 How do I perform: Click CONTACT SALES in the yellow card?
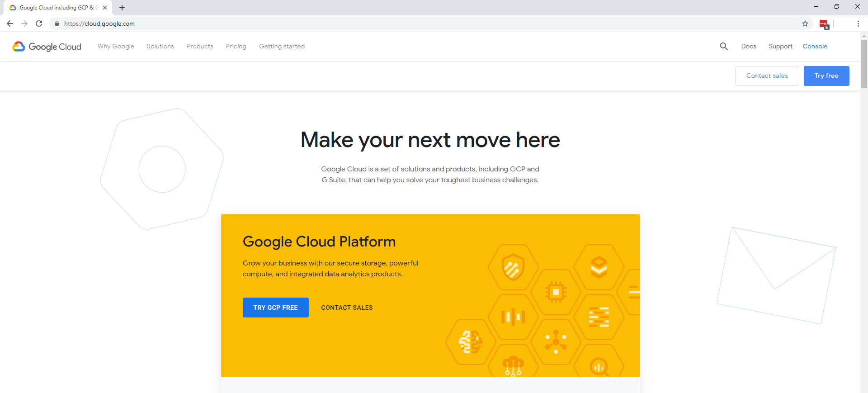coord(347,308)
